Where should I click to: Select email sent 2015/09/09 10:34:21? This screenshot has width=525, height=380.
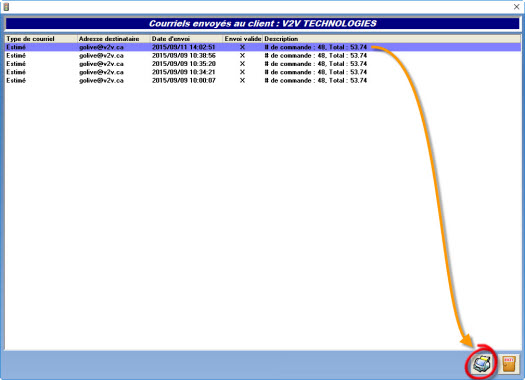pos(263,72)
